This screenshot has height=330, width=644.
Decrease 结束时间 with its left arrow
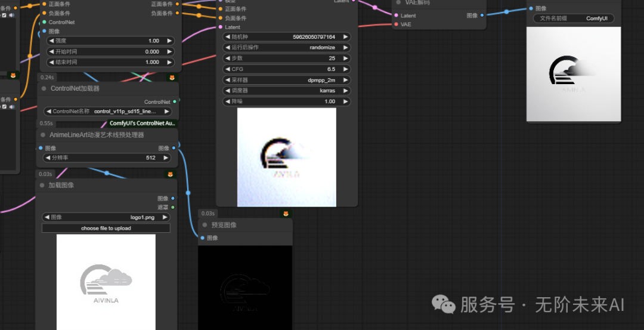pos(51,63)
